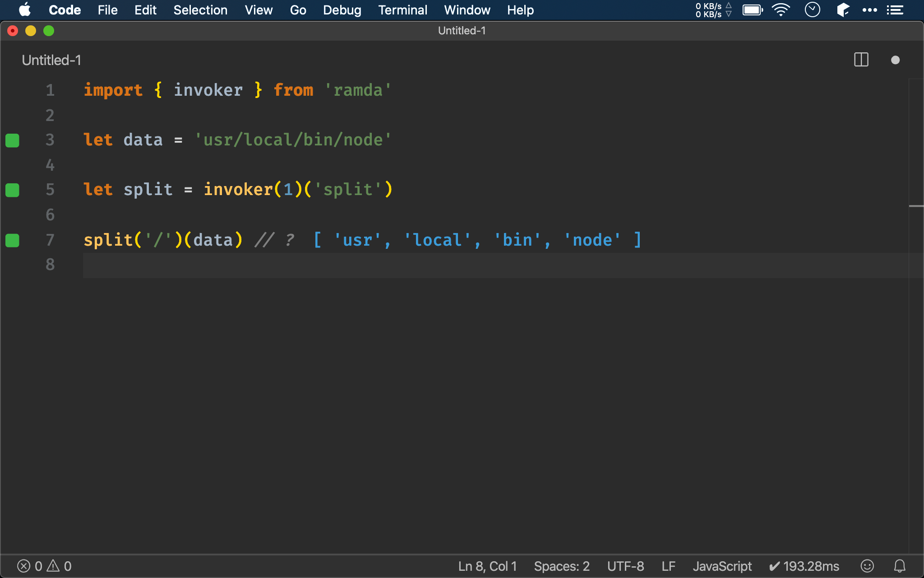Click the green coverage marker on line 7
The image size is (924, 578).
click(x=12, y=240)
